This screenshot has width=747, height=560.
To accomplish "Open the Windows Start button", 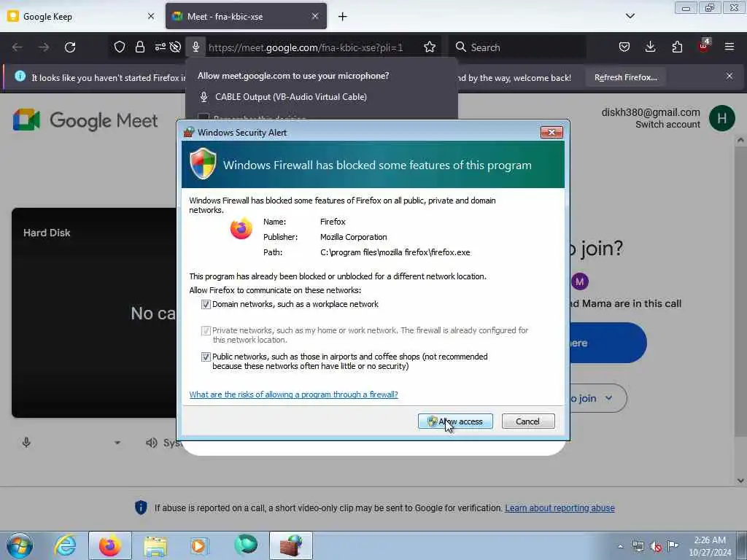I will (x=20, y=545).
